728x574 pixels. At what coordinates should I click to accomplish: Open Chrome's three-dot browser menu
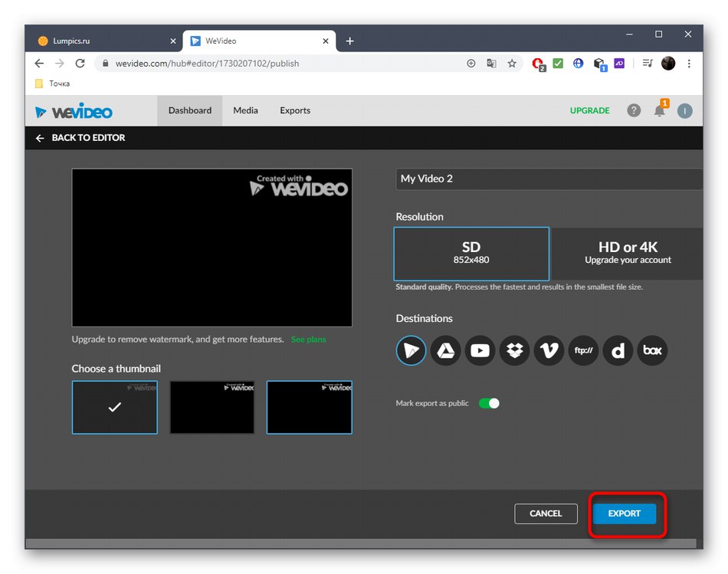pyautogui.click(x=689, y=64)
